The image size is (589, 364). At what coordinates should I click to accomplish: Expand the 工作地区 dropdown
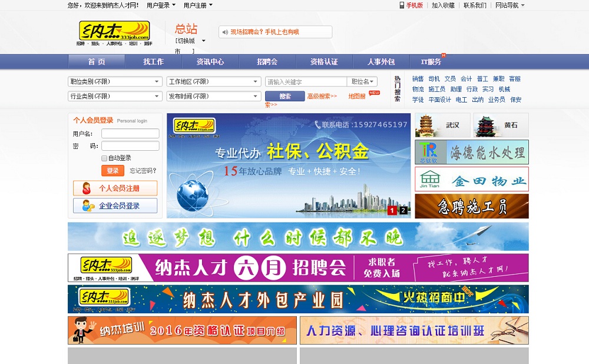[x=214, y=81]
